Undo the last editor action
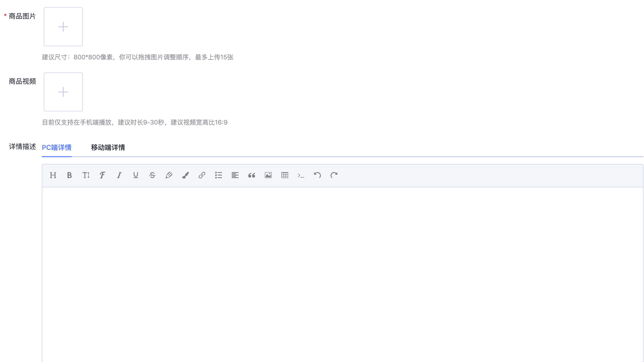 (x=318, y=175)
